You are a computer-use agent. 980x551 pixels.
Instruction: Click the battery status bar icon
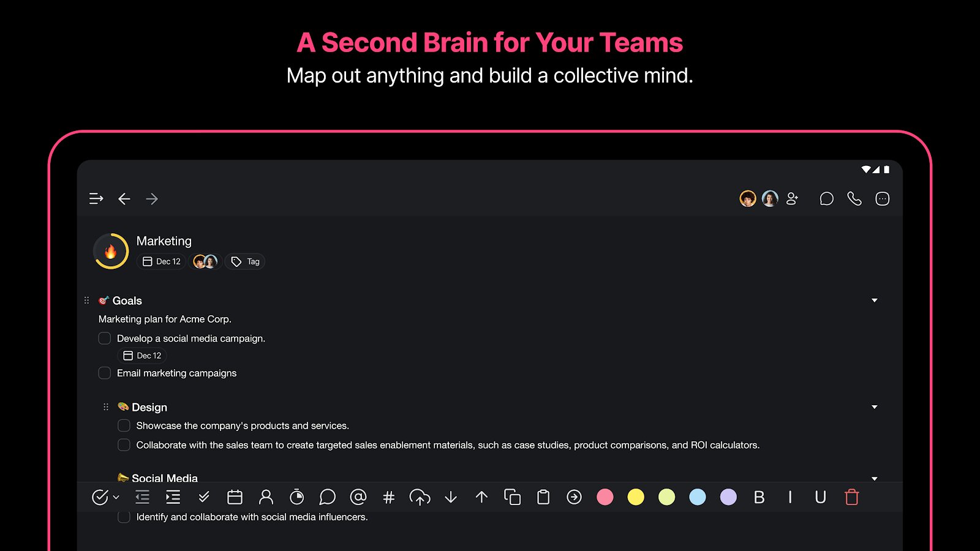click(x=886, y=170)
